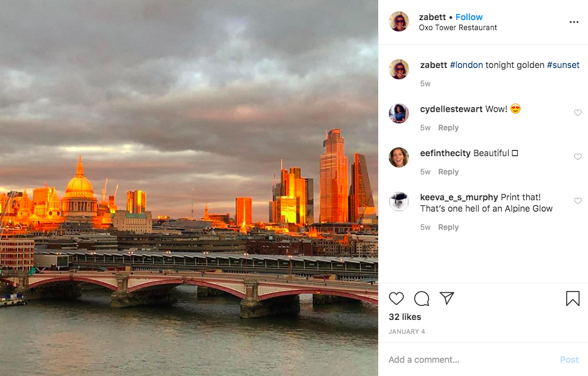588x376 pixels.
Task: View eefinthecity's avatar
Action: (399, 157)
